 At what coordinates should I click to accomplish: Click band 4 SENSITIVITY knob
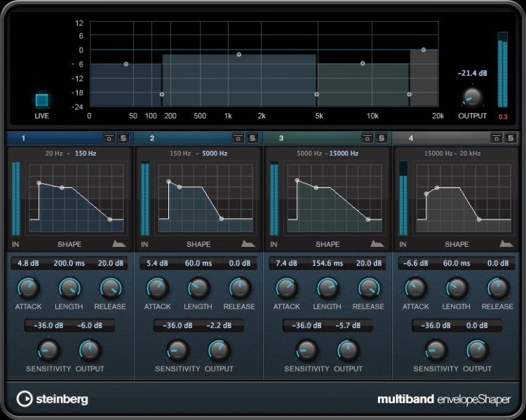pos(436,351)
